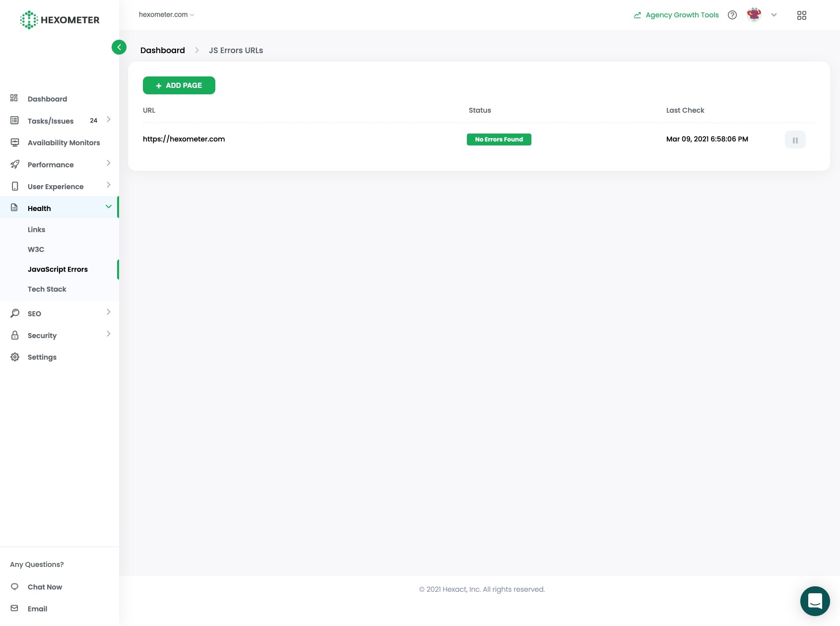Expand the Performance chevron

pos(109,163)
